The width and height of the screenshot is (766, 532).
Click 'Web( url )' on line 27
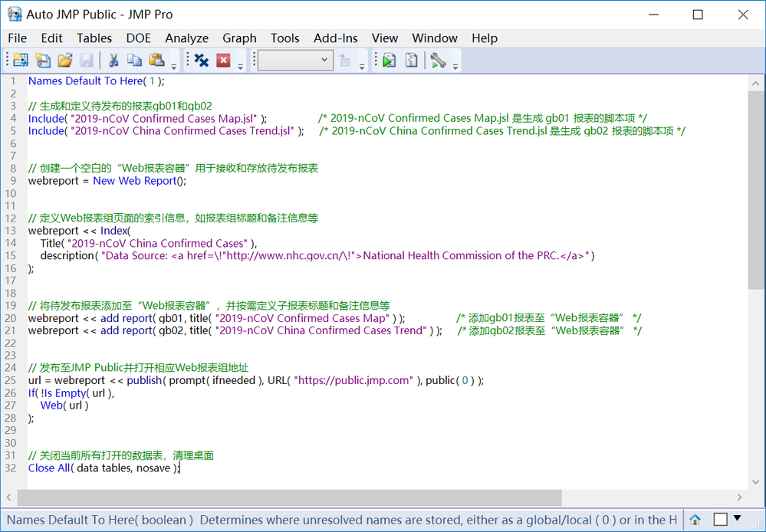[64, 405]
